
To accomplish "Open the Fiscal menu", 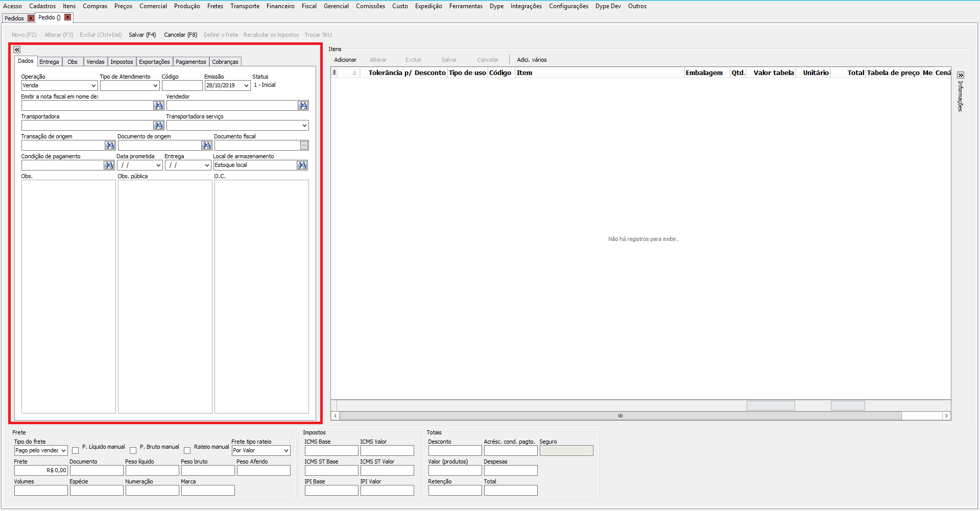I will coord(309,6).
